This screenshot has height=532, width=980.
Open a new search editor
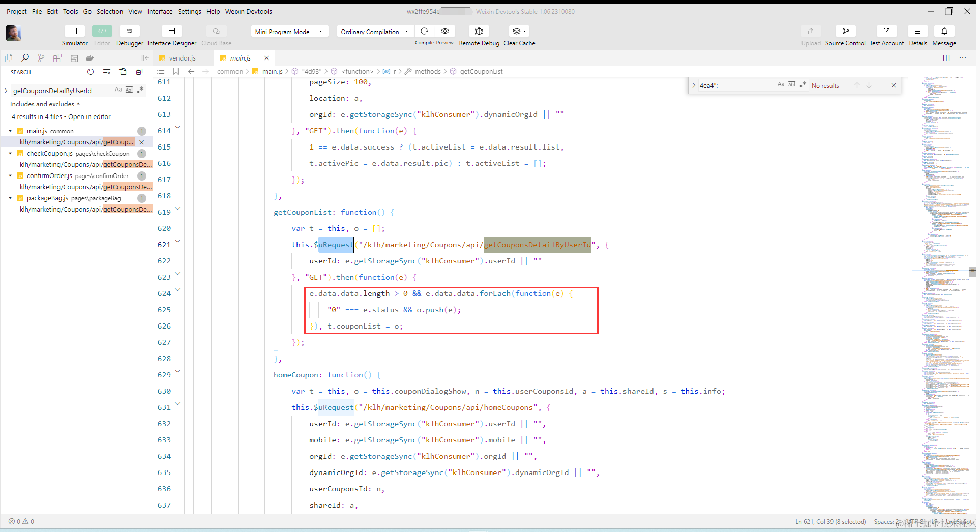pos(123,72)
